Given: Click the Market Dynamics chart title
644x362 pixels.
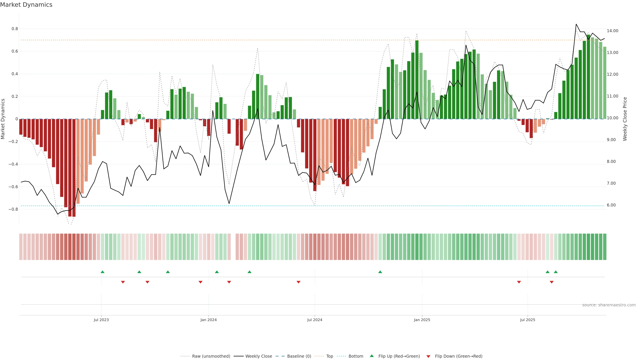Looking at the screenshot, I should [x=26, y=5].
